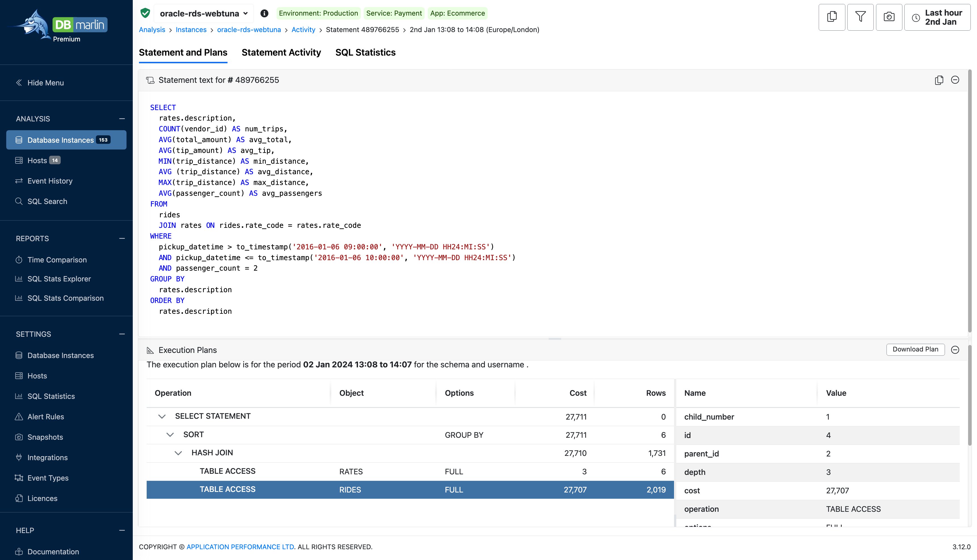Open Snapshots settings
Image resolution: width=977 pixels, height=560 pixels.
[x=39, y=437]
